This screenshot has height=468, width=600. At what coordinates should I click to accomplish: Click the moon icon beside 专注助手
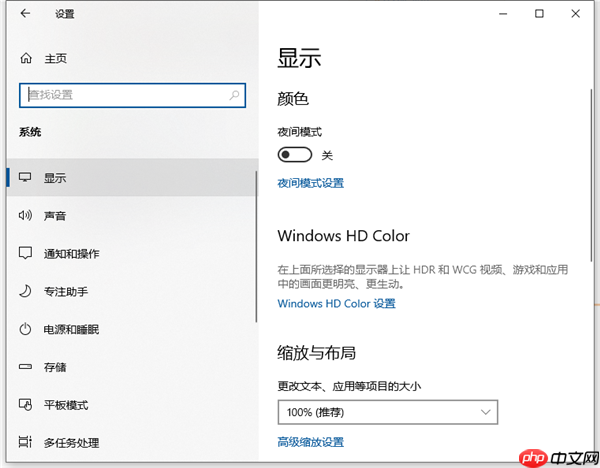coord(25,291)
